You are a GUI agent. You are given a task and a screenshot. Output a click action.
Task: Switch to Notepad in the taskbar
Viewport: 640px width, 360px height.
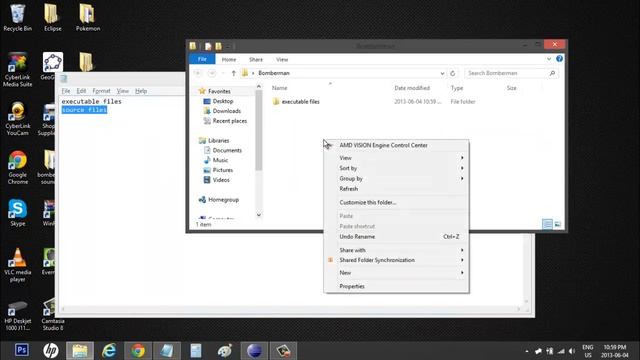point(167,350)
